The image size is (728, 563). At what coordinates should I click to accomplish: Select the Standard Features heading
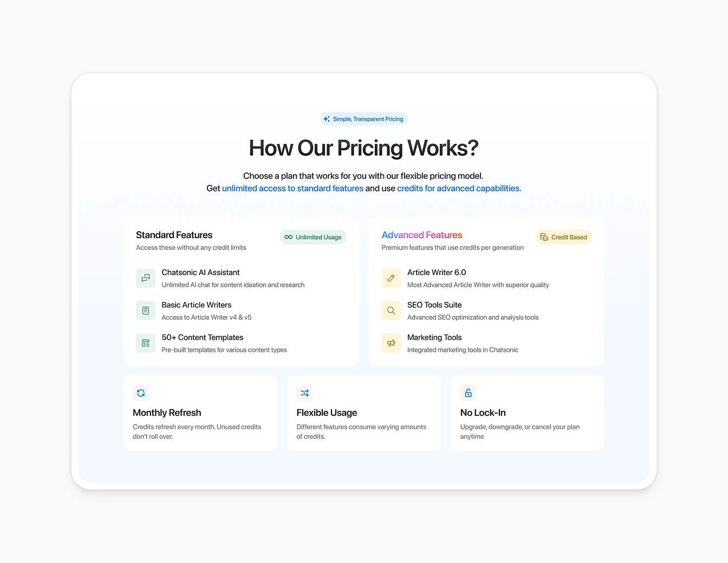(174, 235)
